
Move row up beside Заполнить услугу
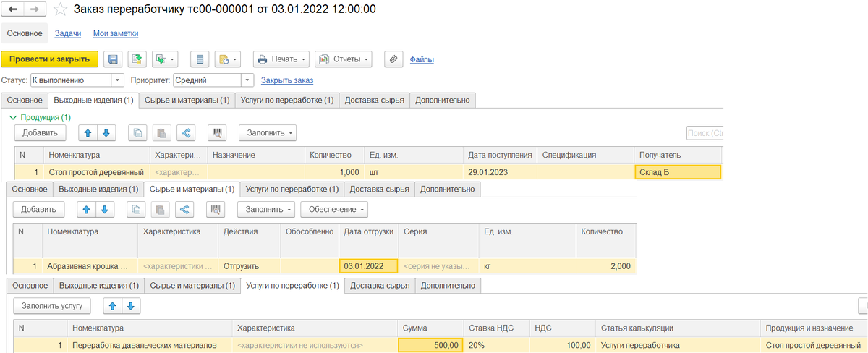pyautogui.click(x=112, y=306)
